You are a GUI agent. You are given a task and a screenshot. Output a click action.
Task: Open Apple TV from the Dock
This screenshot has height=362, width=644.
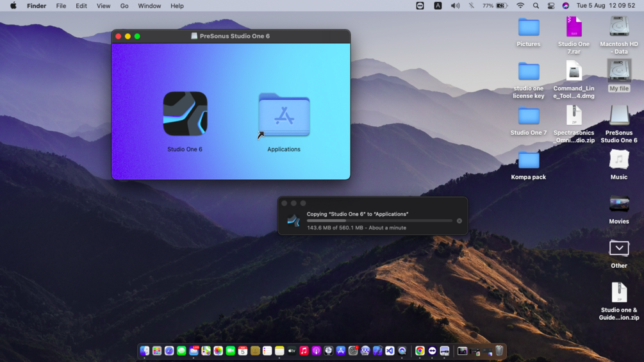pos(292,351)
